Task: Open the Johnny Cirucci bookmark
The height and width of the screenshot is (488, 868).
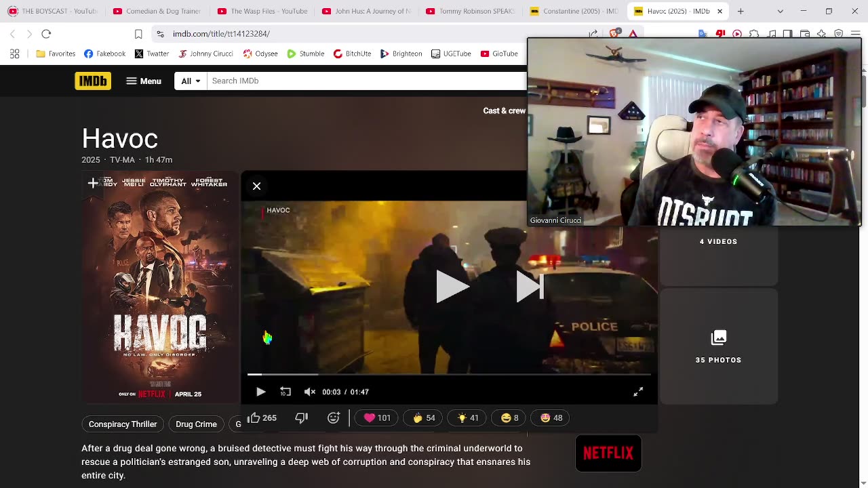Action: tap(206, 54)
